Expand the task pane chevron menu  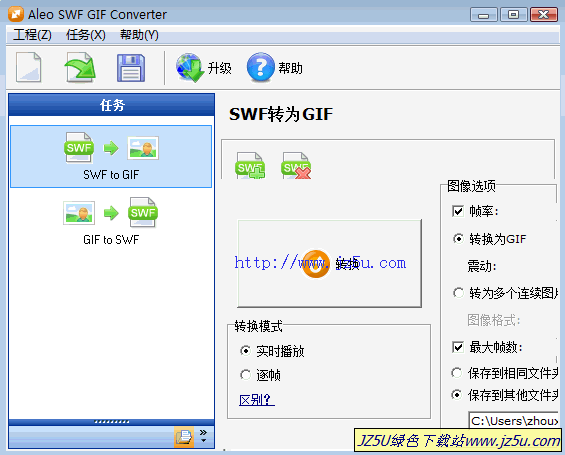204,436
